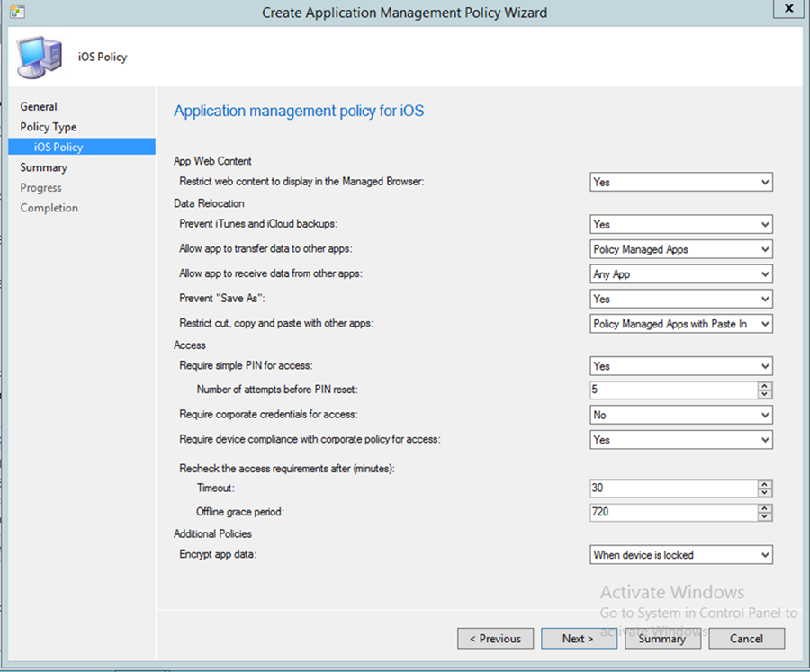
Task: Increase the Offline grace period value
Action: [765, 508]
